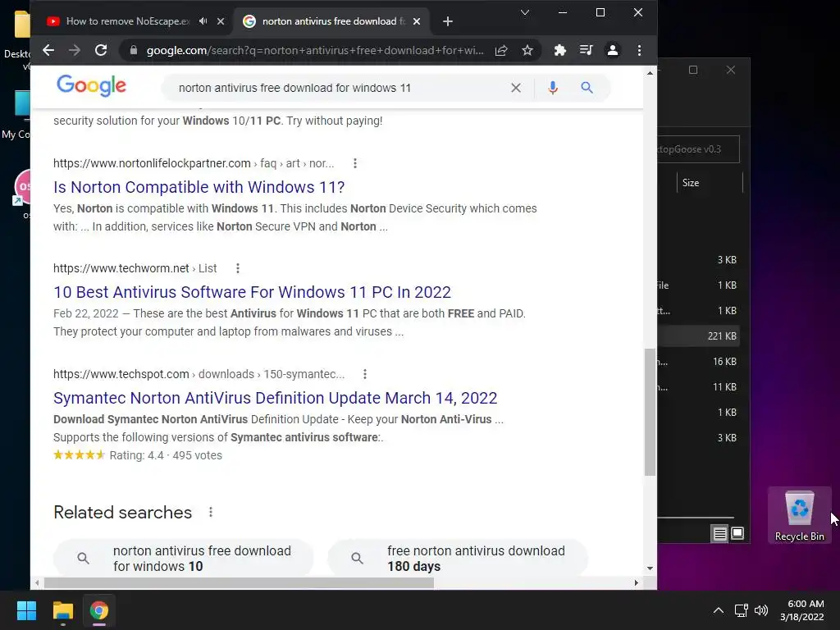Mute the NoEscape YouTube tab speaker icon
The height and width of the screenshot is (630, 840).
[203, 21]
